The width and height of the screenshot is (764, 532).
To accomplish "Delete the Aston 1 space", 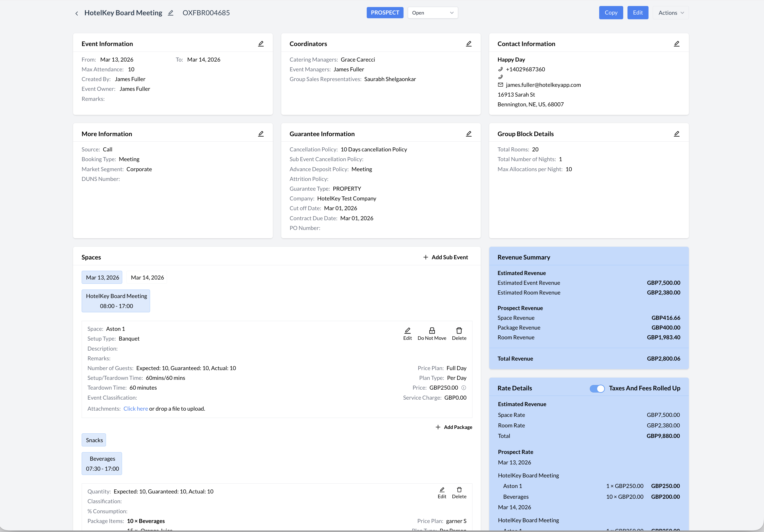I will tap(459, 331).
